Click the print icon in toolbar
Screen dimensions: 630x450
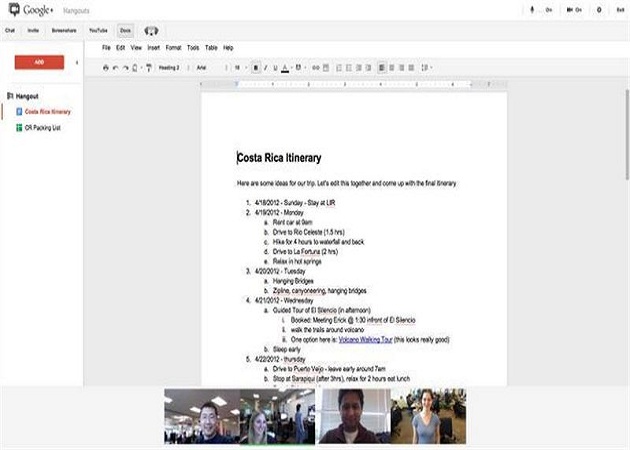[x=107, y=67]
